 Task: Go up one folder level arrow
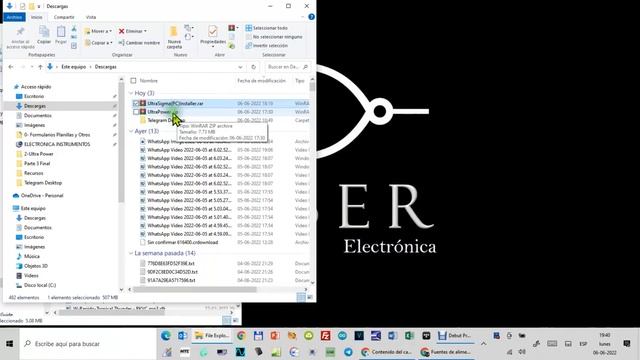pyautogui.click(x=40, y=67)
